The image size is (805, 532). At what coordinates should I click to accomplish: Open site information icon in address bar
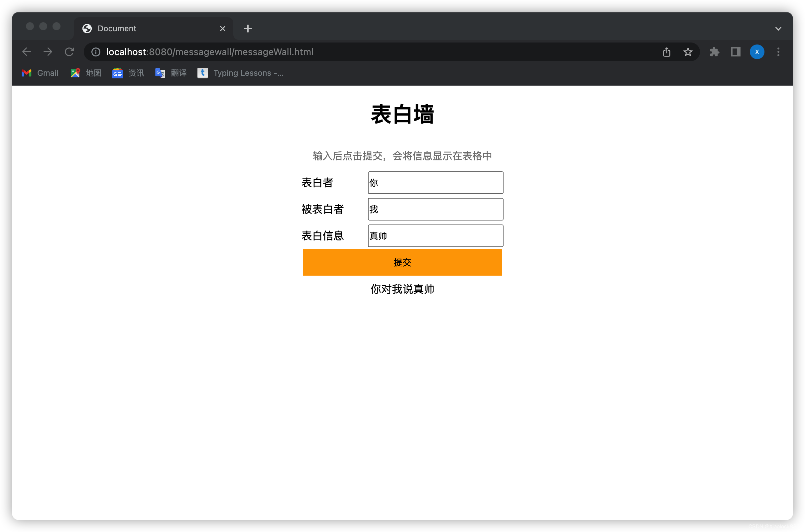96,52
